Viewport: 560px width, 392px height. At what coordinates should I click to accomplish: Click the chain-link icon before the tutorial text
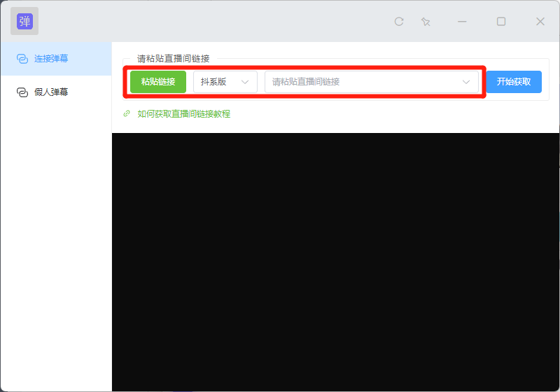(x=127, y=113)
